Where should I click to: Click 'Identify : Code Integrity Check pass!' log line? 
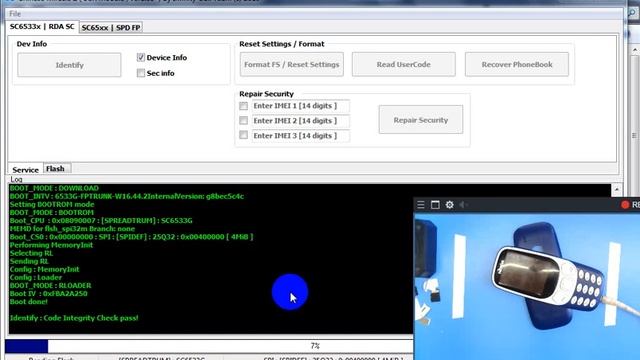74,318
